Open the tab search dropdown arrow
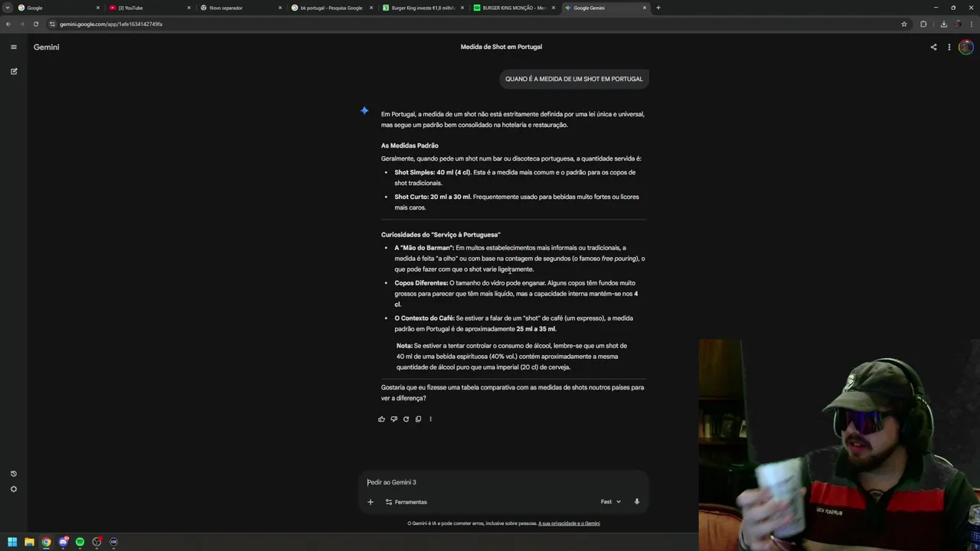The width and height of the screenshot is (980, 551). click(7, 8)
